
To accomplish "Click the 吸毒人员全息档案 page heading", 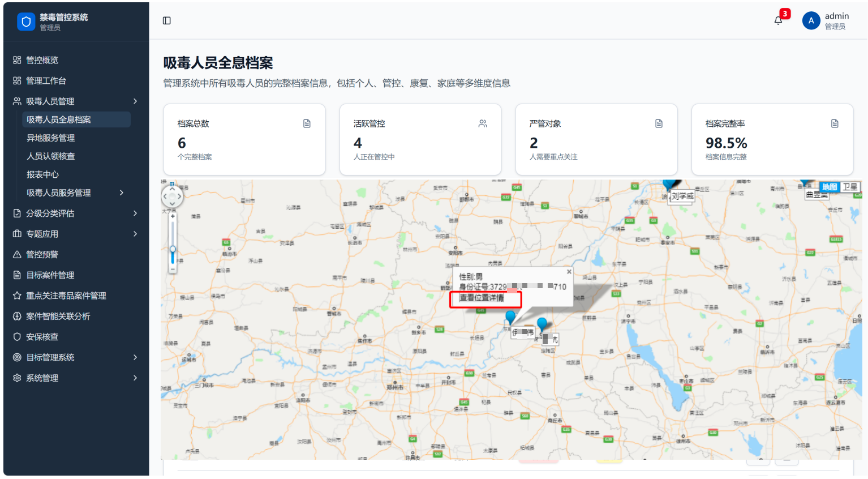I will [x=218, y=63].
